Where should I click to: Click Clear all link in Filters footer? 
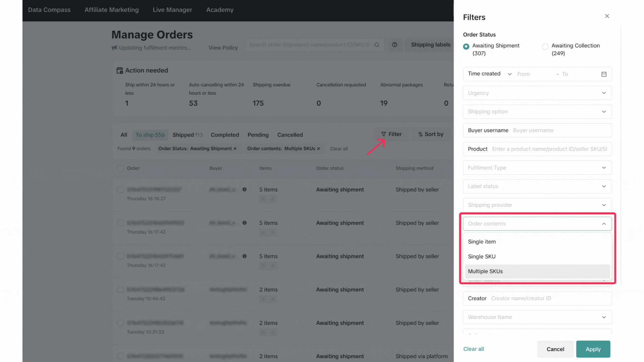click(x=473, y=349)
